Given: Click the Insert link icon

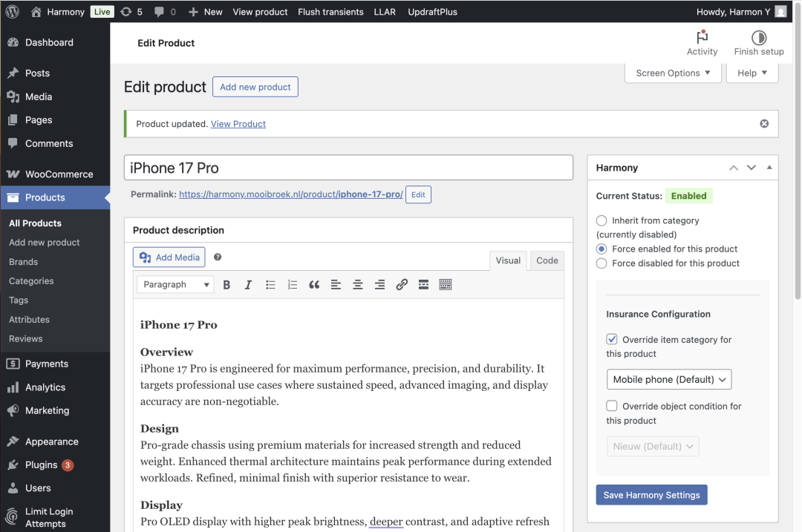Looking at the screenshot, I should coord(402,285).
